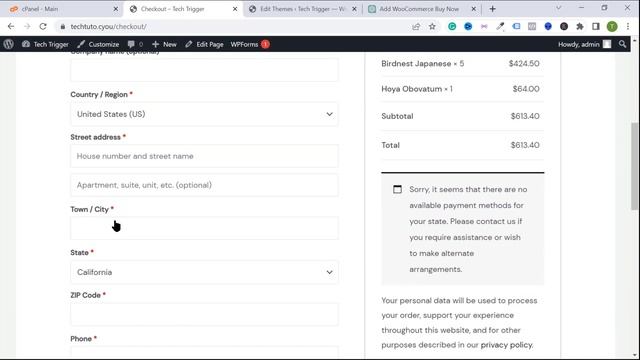Click the Town / City input
Image resolution: width=640 pixels, height=360 pixels.
click(204, 228)
